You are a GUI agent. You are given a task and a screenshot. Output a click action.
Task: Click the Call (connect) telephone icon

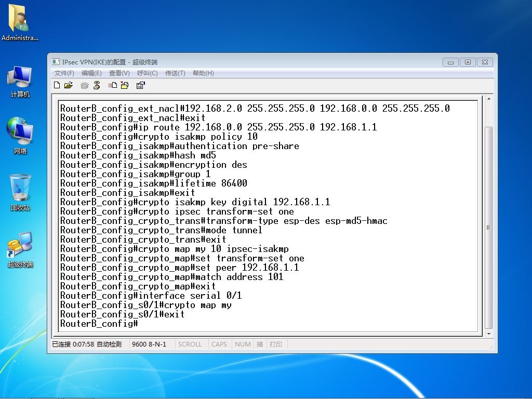85,86
